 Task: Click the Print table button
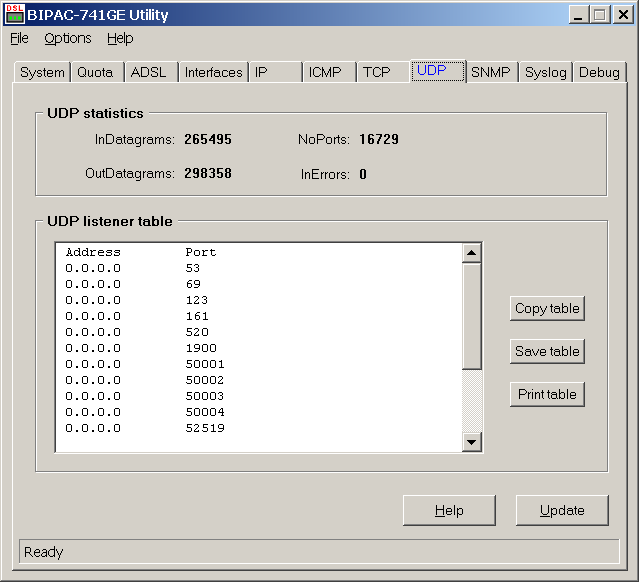click(547, 394)
